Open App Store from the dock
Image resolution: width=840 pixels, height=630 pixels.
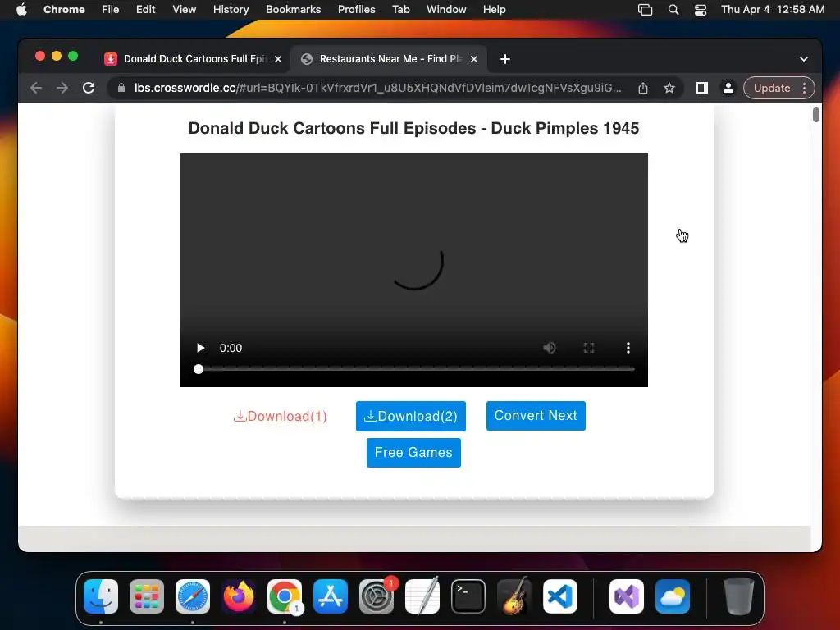click(331, 596)
